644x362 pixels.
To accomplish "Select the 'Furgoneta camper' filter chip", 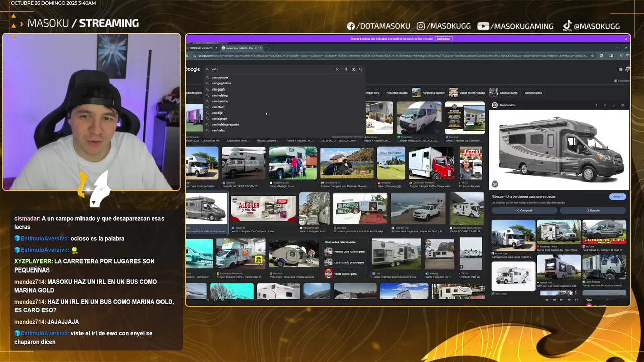I will [429, 93].
